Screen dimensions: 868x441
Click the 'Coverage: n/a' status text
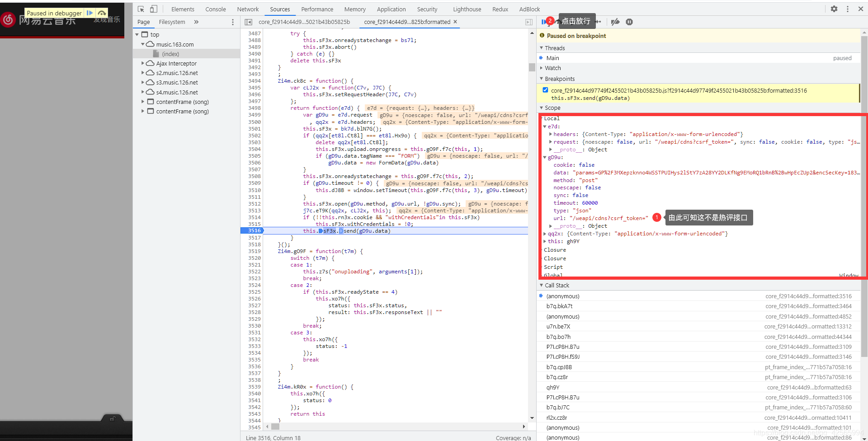[x=513, y=437]
